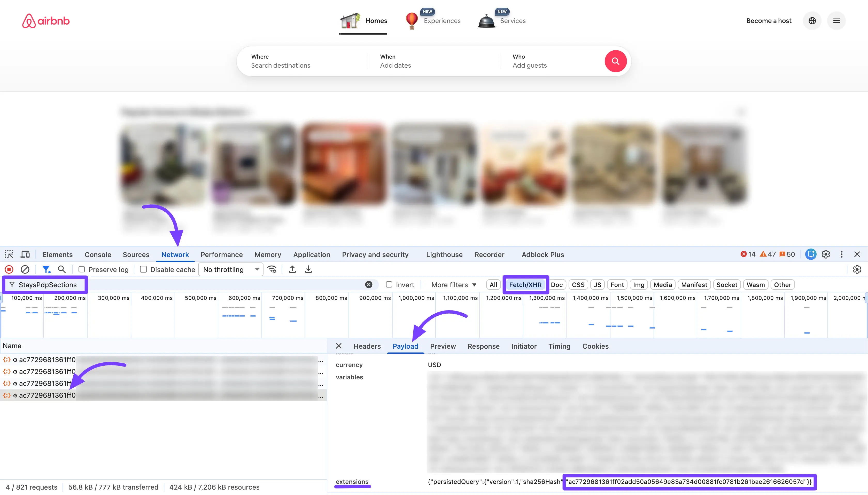Click the Become a host link
The height and width of the screenshot is (495, 868).
(x=769, y=21)
